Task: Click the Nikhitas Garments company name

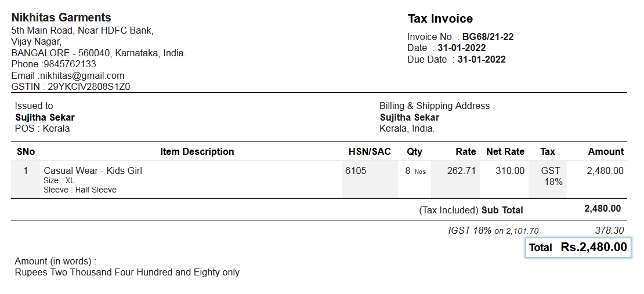Action: [x=61, y=17]
